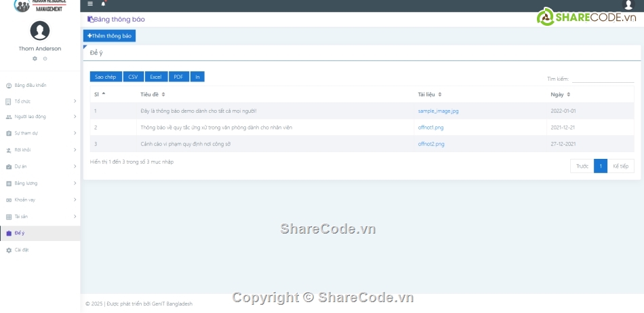Expand the Rời khỏi chevron
644x313 pixels.
75,150
